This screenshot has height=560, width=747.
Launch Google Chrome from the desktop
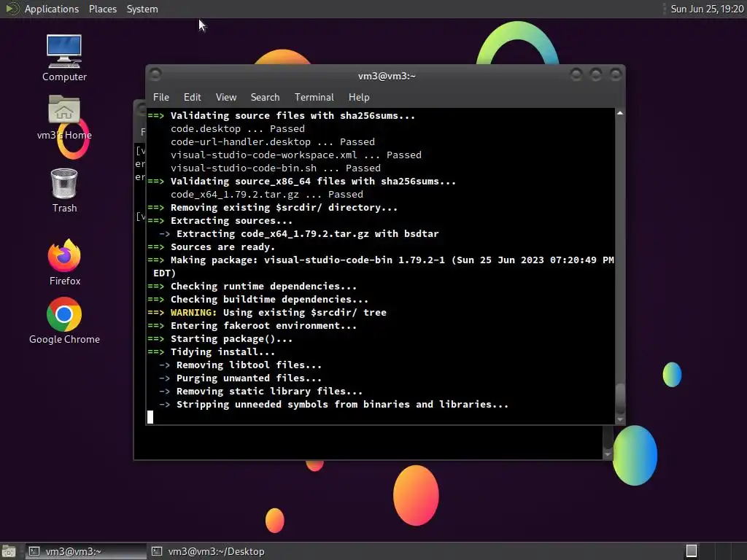pos(64,321)
